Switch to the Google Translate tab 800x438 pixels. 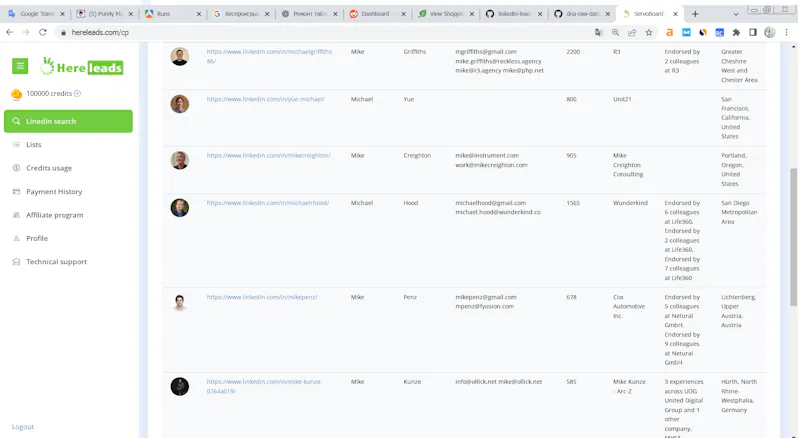35,14
